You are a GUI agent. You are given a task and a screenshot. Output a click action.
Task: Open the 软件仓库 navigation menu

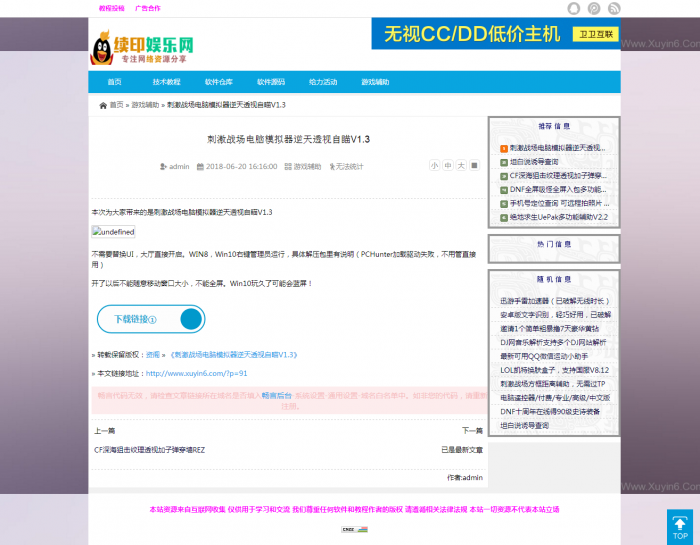coord(218,82)
